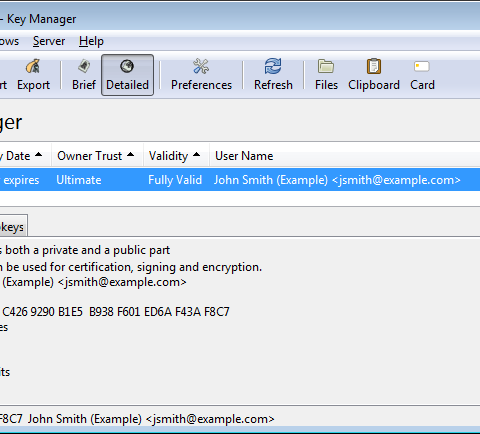Image resolution: width=480 pixels, height=434 pixels.
Task: Open the Clipboard tool
Action: (x=374, y=75)
